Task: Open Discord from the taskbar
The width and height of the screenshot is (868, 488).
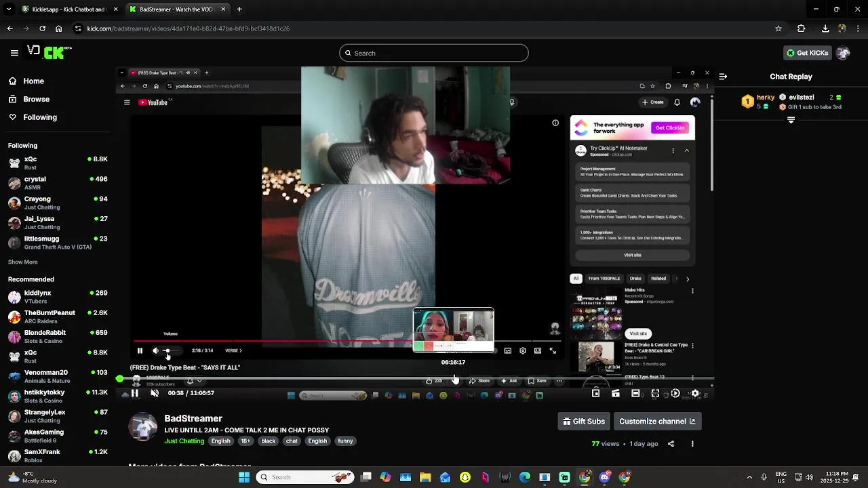Action: click(x=605, y=477)
